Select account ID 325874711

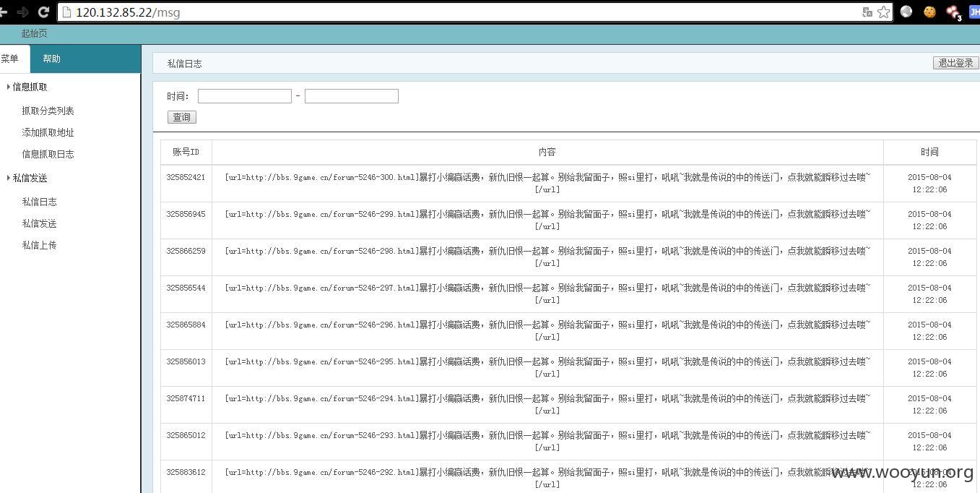tap(186, 398)
